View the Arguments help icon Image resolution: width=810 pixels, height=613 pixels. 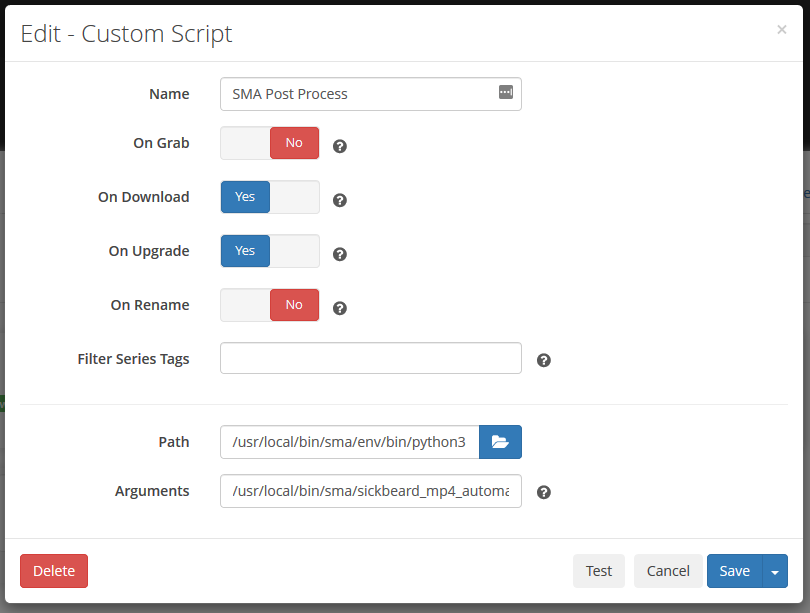coord(543,492)
